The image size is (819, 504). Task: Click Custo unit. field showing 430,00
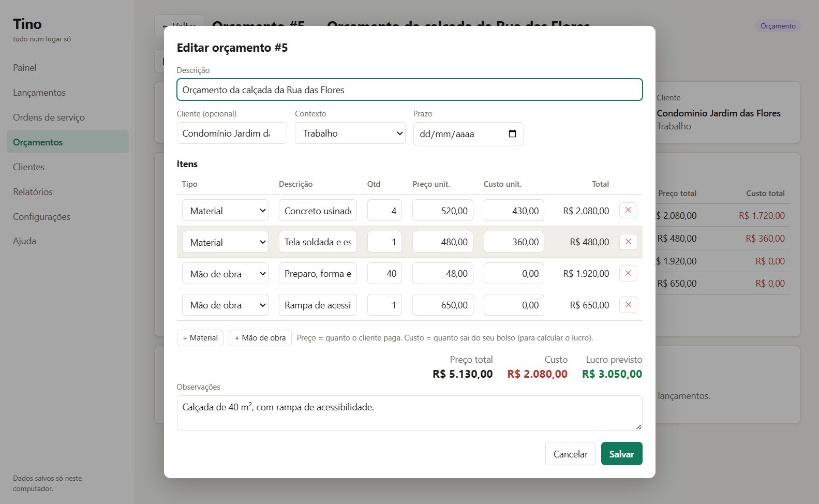[514, 211]
